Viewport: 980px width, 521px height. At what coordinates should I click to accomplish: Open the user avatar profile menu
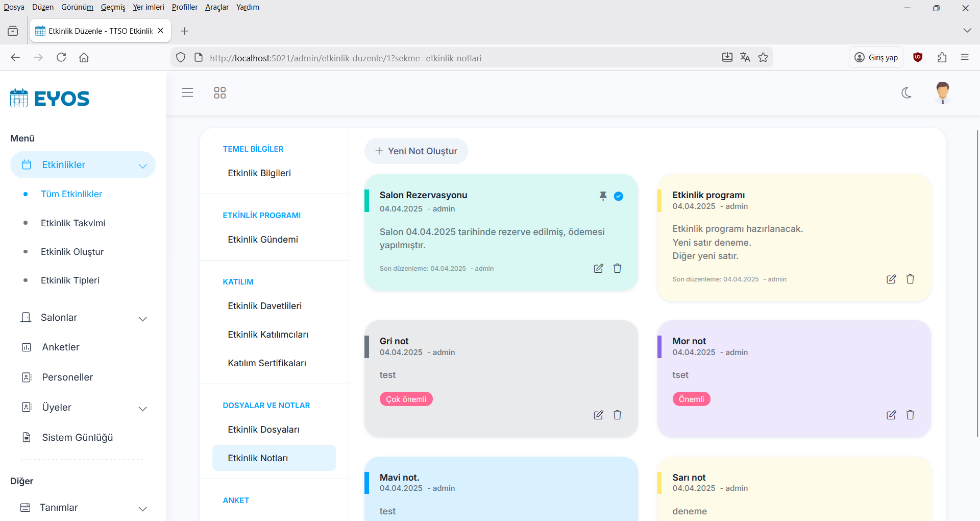[942, 93]
